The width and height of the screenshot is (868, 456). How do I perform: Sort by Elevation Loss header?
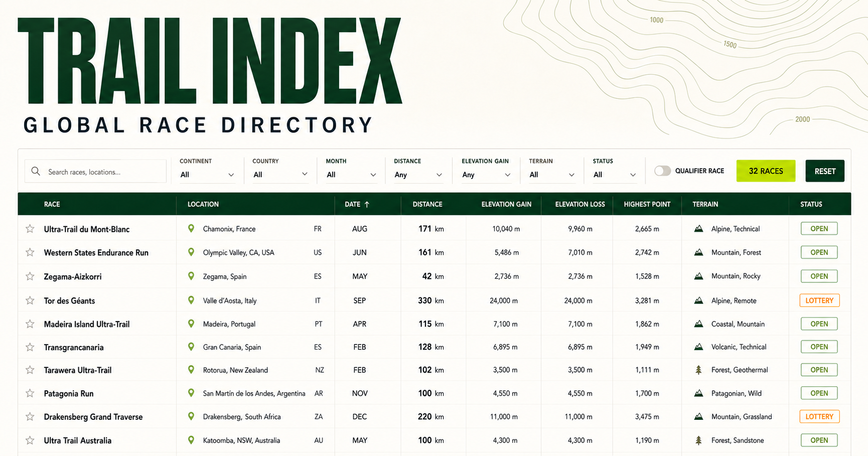point(580,204)
